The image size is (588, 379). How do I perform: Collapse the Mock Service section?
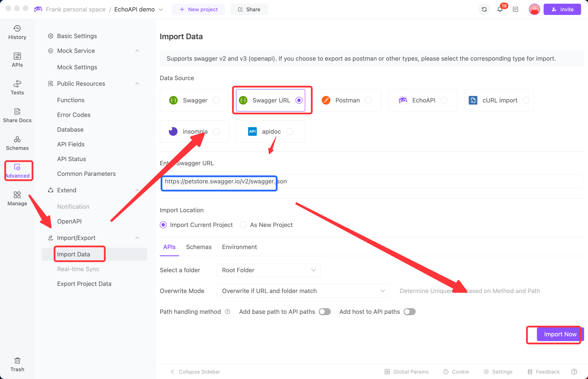click(x=137, y=51)
